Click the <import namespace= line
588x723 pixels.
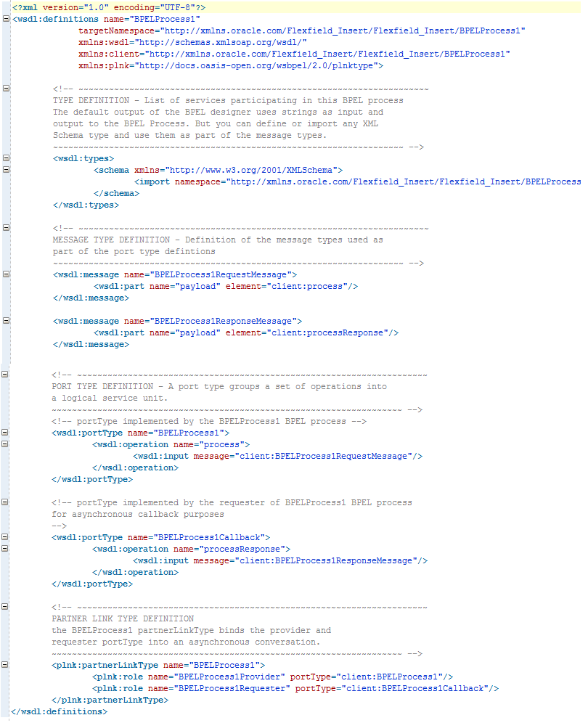click(x=357, y=181)
